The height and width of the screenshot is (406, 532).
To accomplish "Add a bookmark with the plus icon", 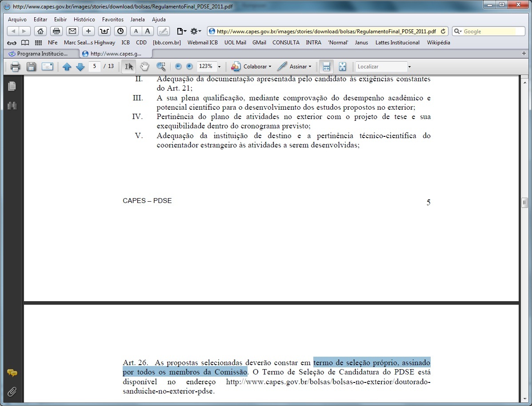I will tap(88, 31).
